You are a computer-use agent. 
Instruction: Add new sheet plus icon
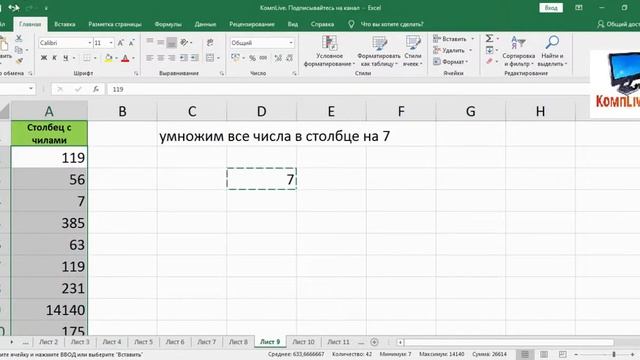click(x=374, y=342)
